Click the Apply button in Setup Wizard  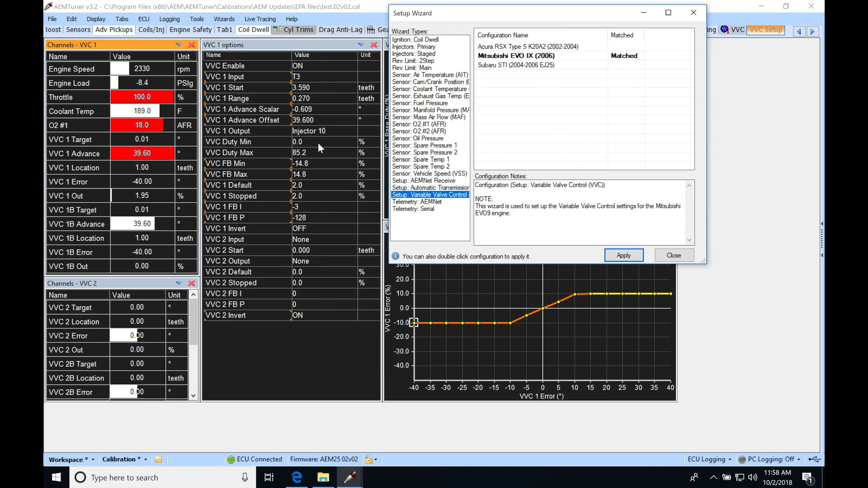623,255
